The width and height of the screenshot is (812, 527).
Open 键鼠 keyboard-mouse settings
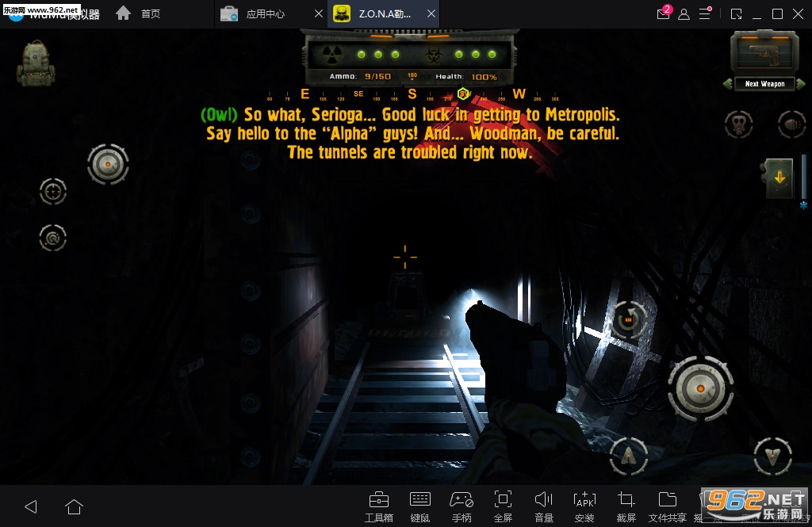[x=420, y=507]
